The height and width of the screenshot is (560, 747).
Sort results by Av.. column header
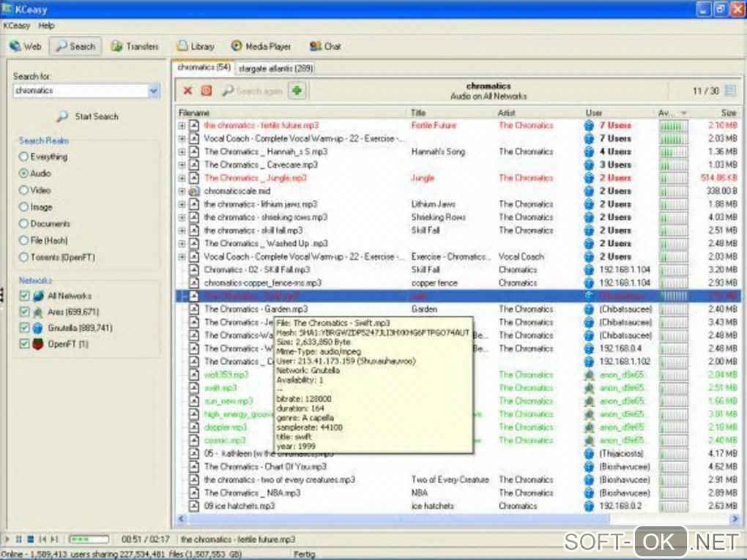point(672,113)
